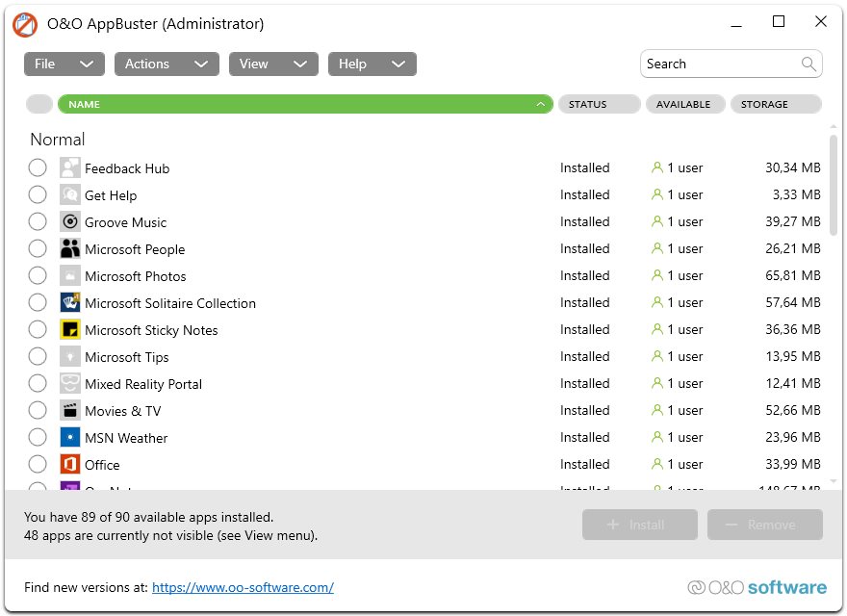Select the radio button for Microsoft Photos
Screen dimensions: 847x616
pos(38,275)
